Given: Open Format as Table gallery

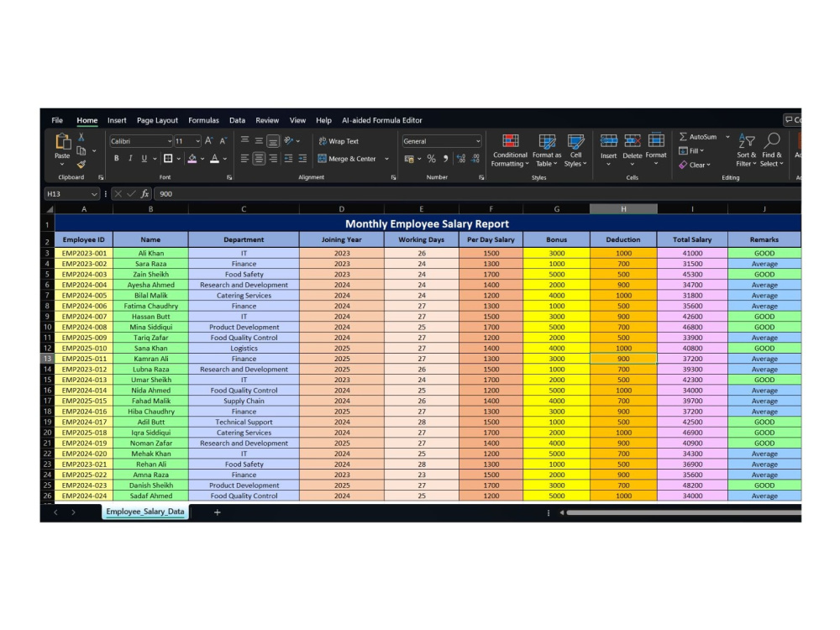Looking at the screenshot, I should pyautogui.click(x=547, y=150).
